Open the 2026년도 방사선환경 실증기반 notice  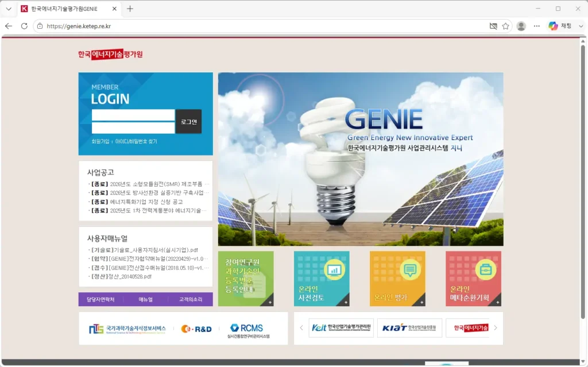point(149,192)
